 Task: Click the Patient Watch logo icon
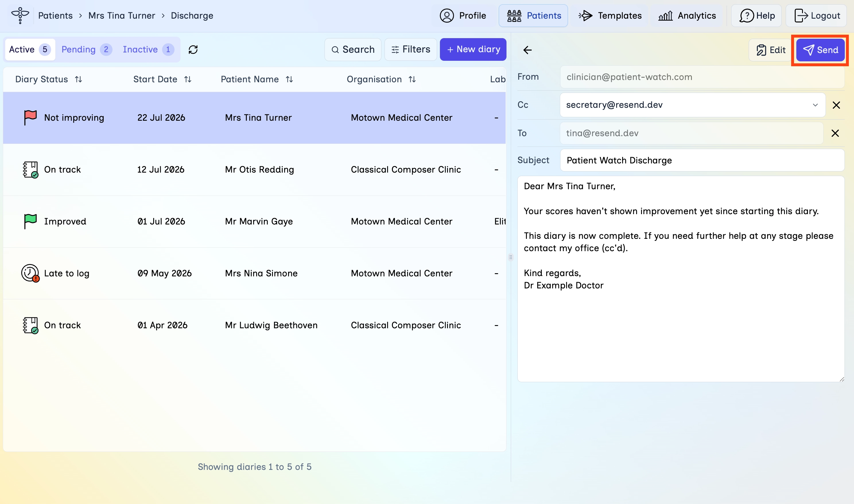[x=20, y=15]
